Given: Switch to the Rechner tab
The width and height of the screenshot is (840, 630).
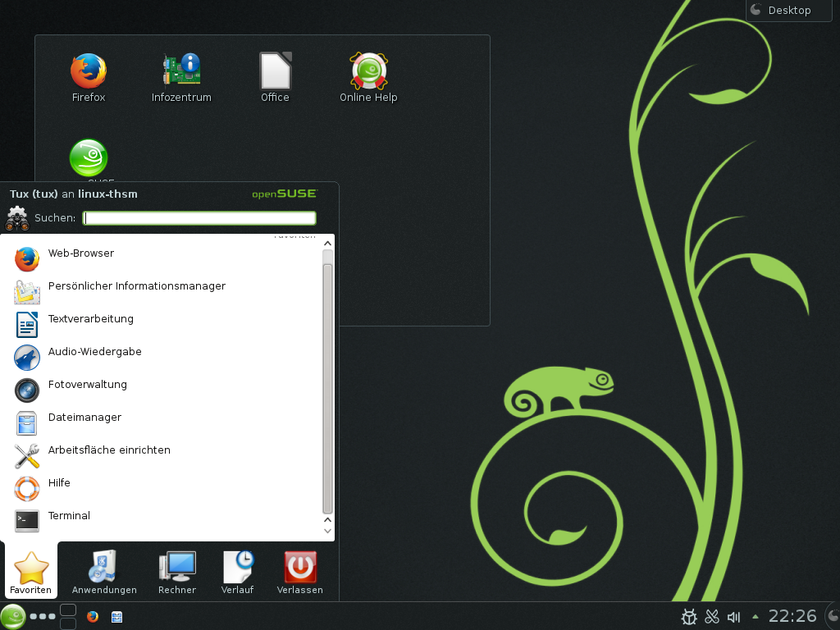Looking at the screenshot, I should (x=177, y=572).
